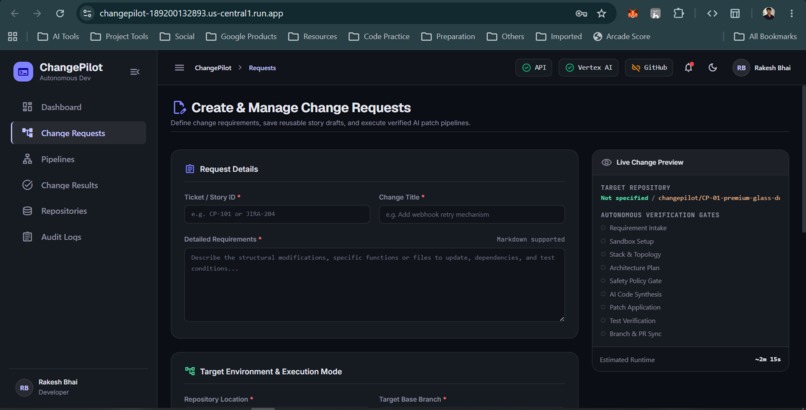The image size is (806, 410).
Task: Open the All Bookmarks folder
Action: 765,36
